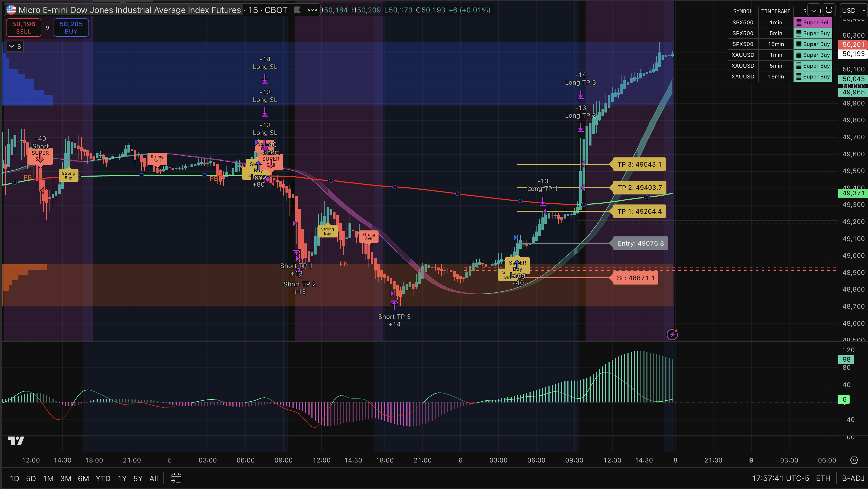Click the flag icon next to CBOT
Screen dimensions: 868x489
coord(297,10)
